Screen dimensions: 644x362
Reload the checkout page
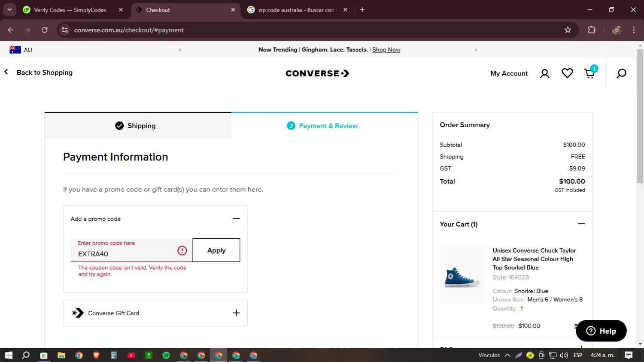pos(45,30)
